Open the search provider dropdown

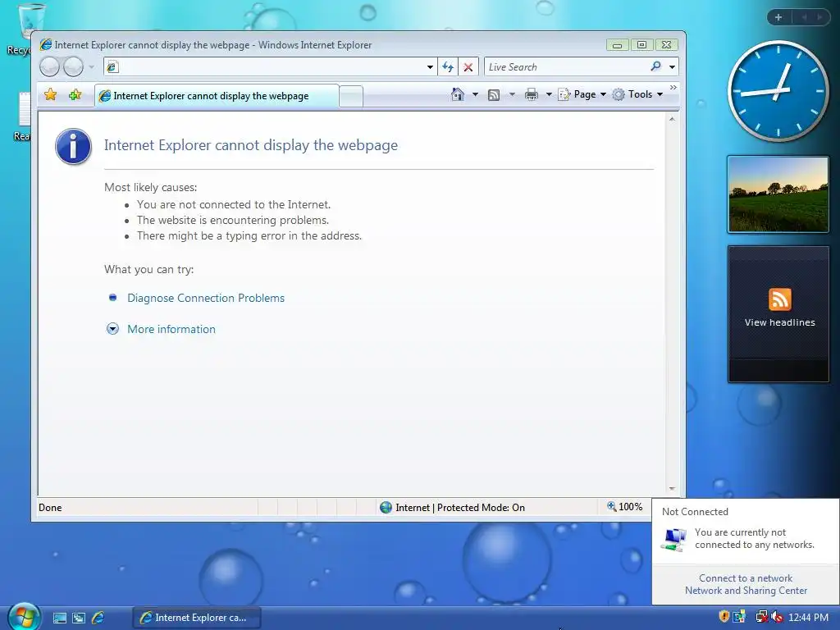(x=673, y=67)
